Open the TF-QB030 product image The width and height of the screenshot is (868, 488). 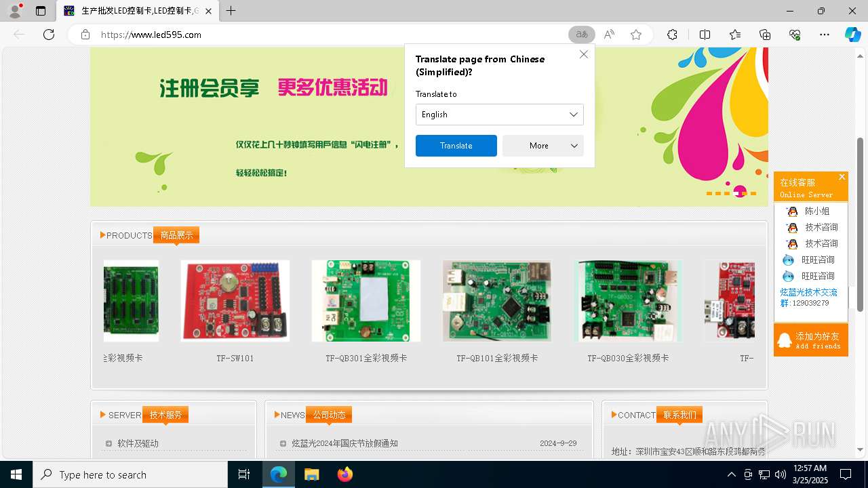(628, 301)
